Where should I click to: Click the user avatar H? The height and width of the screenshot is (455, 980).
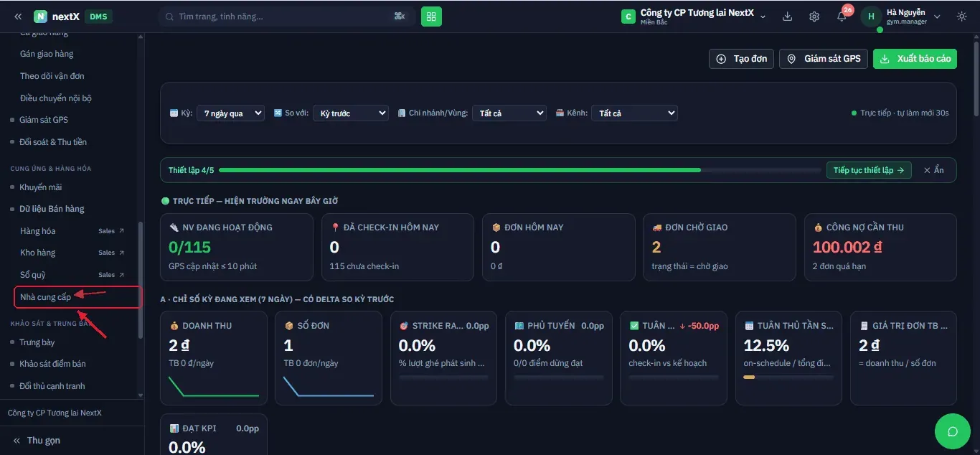871,17
